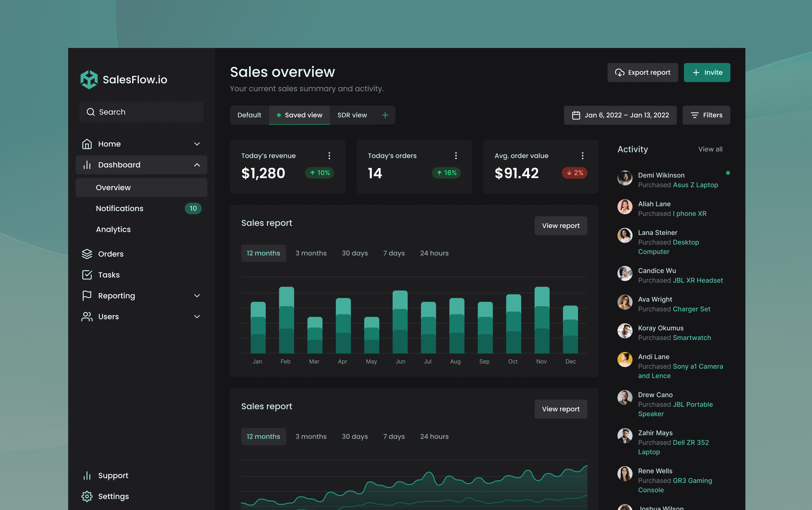Switch to the SDR view tab
Image resolution: width=812 pixels, height=510 pixels.
(352, 115)
